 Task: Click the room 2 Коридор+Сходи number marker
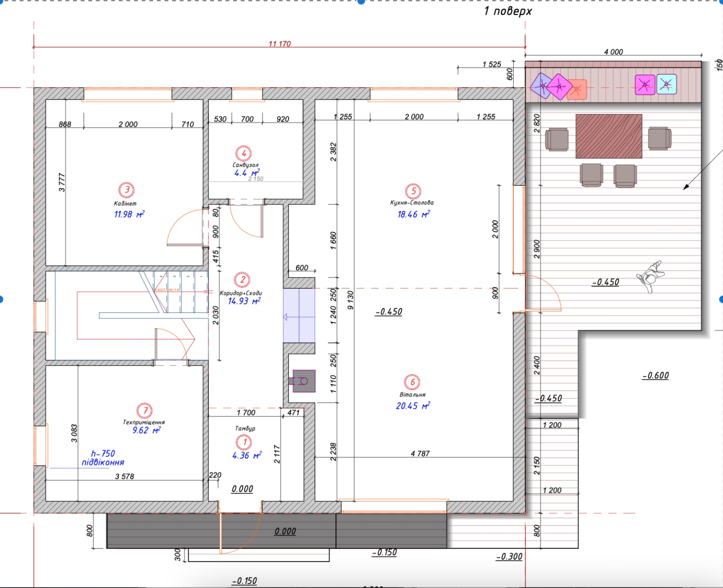point(242,280)
